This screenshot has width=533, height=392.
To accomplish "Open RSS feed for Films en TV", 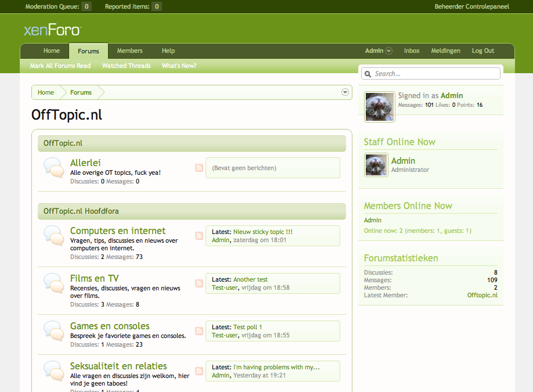I will point(199,283).
